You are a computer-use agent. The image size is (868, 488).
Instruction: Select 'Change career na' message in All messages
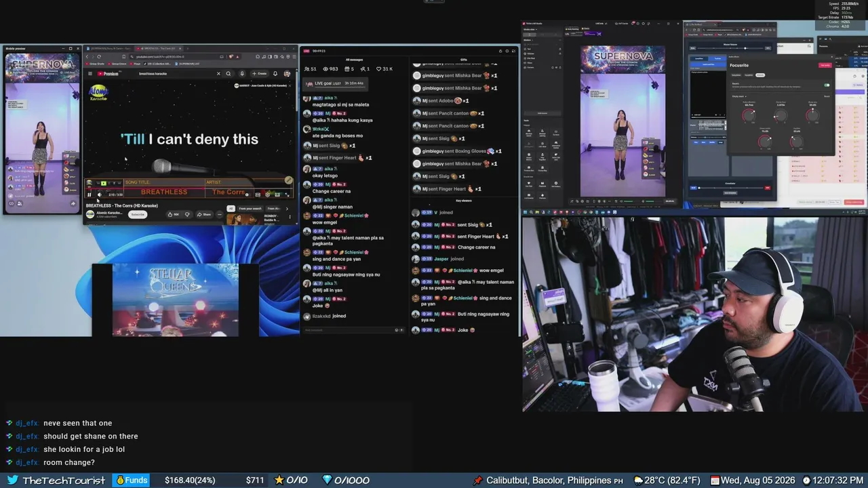(x=332, y=191)
